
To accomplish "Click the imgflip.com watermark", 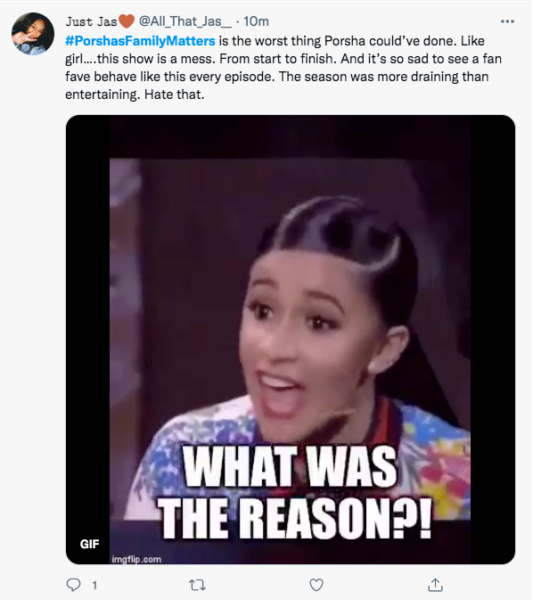I will tap(137, 559).
